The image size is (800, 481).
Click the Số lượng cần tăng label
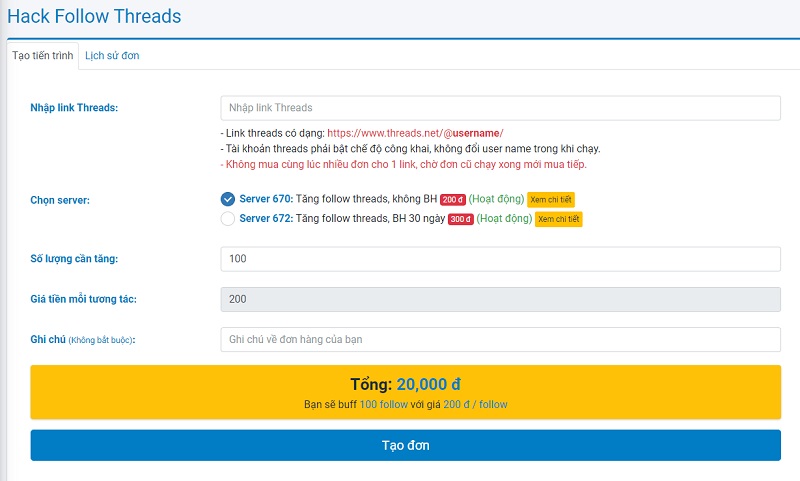coord(74,259)
